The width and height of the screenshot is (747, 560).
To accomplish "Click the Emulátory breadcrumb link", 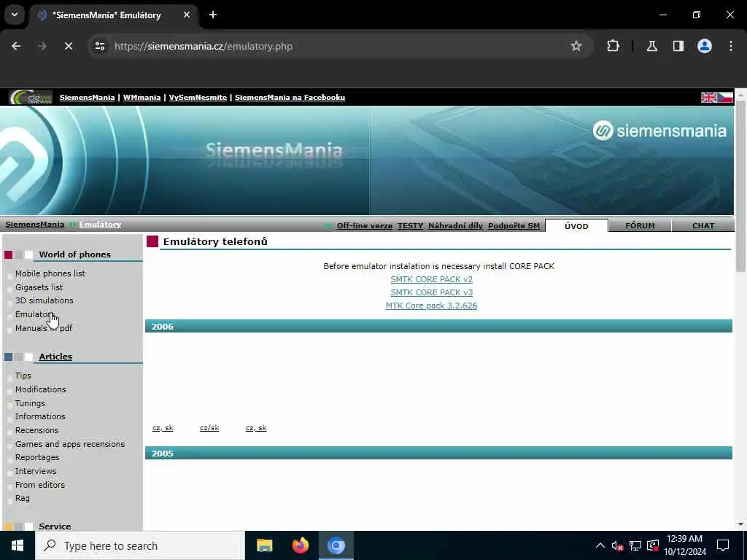I will (x=100, y=225).
